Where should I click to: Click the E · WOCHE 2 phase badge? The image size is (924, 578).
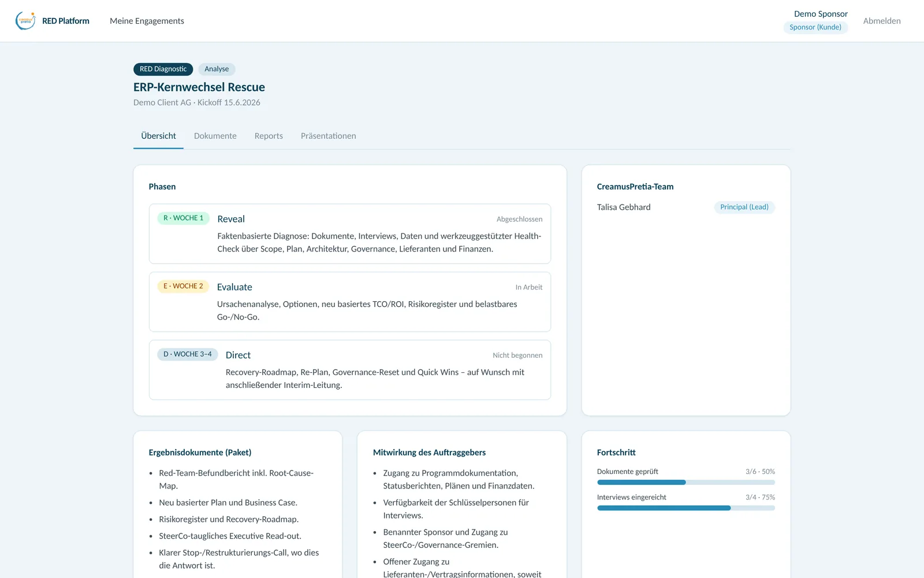(183, 286)
